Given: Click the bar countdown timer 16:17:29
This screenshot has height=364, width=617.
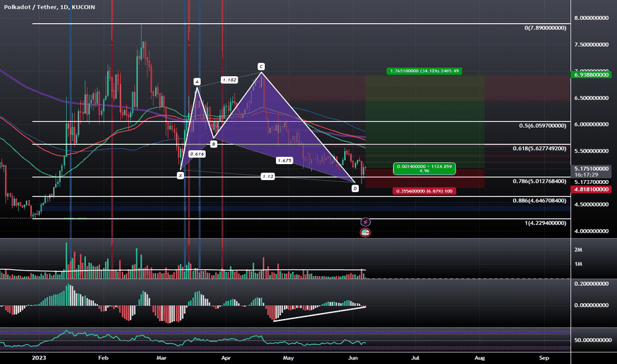Looking at the screenshot, I should click(x=587, y=175).
